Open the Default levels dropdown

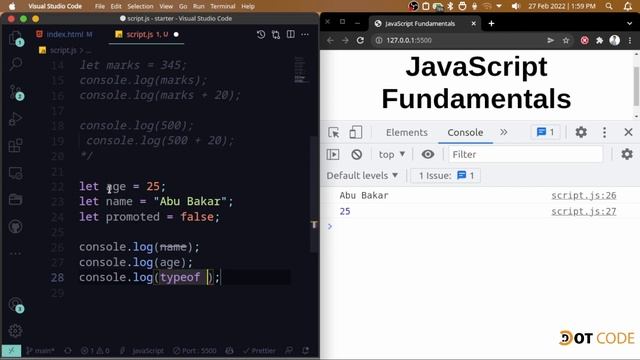362,176
